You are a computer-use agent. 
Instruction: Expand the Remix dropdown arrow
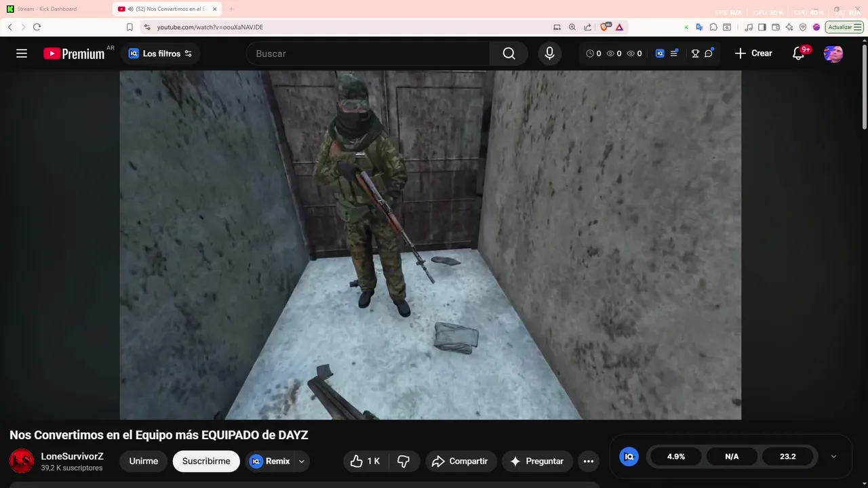pyautogui.click(x=302, y=461)
